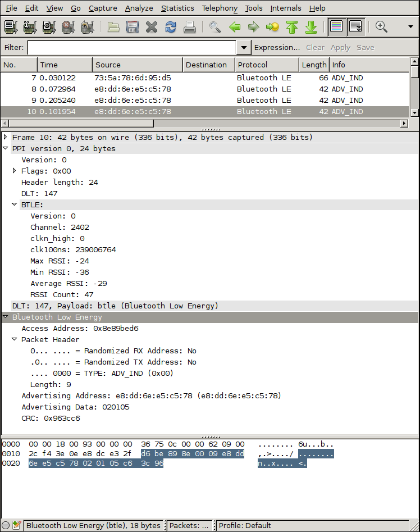
Task: Reload the capture file icon
Action: click(171, 27)
